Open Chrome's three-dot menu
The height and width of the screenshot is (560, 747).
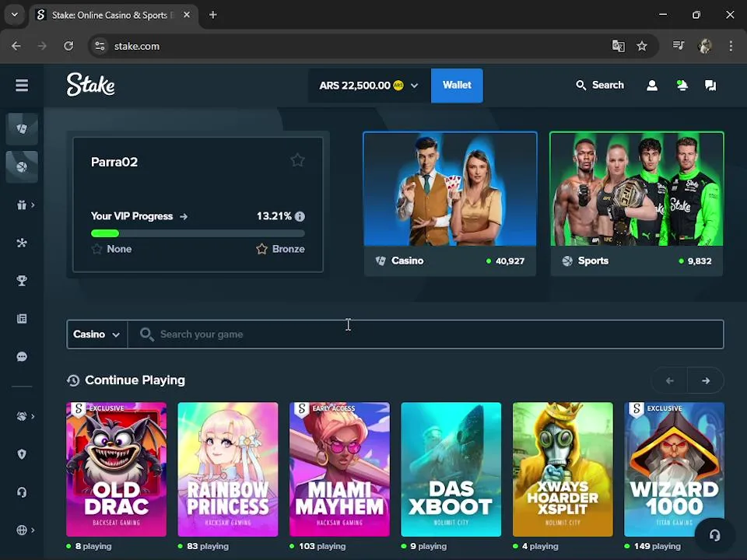coord(731,46)
